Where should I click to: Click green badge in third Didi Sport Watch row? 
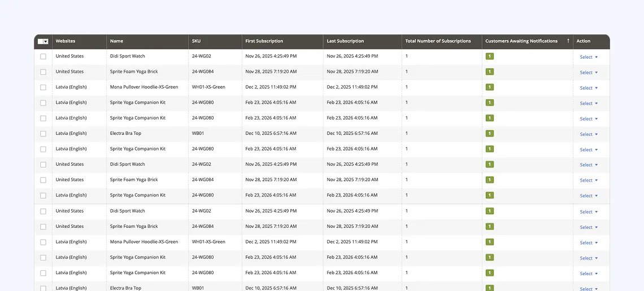490,211
